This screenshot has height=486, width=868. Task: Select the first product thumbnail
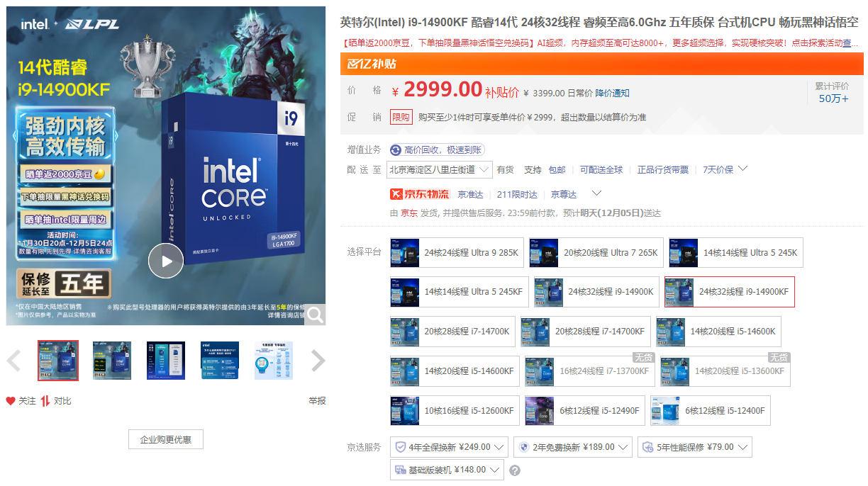tap(58, 361)
